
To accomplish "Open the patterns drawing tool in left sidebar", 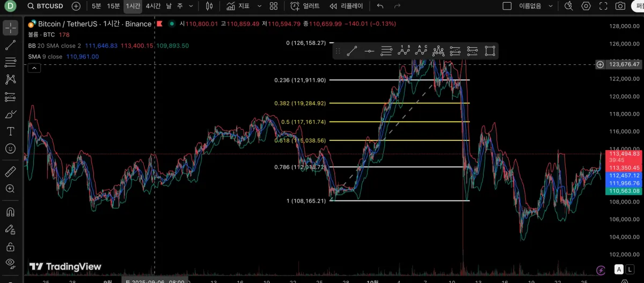I will point(10,80).
